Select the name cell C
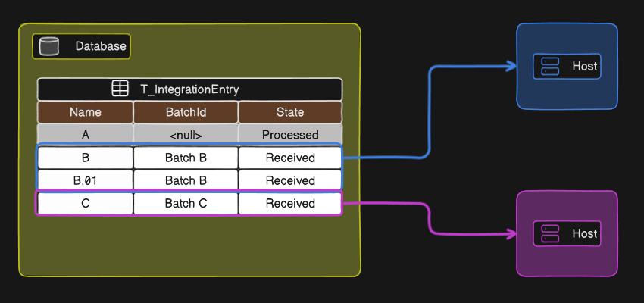The height and width of the screenshot is (303, 644). (x=86, y=203)
